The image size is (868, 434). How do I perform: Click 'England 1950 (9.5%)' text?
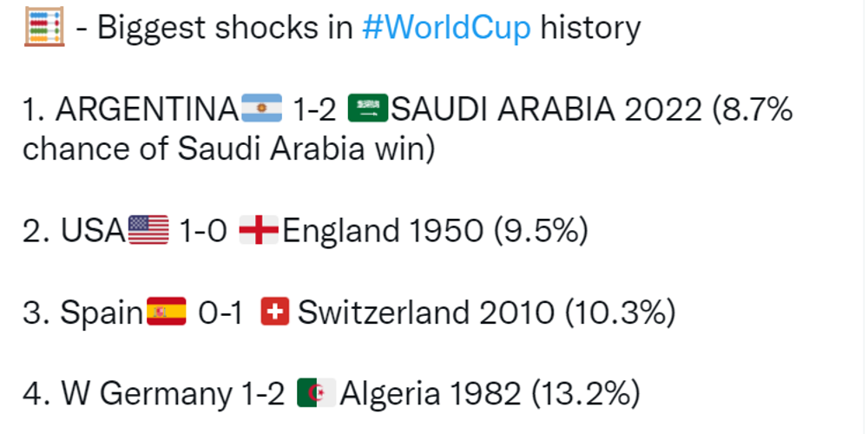pos(435,231)
